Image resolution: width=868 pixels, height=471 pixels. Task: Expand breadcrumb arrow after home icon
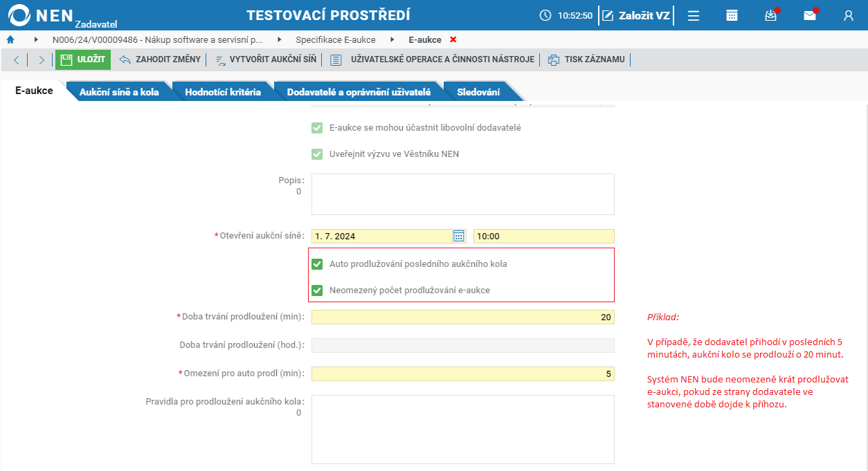tap(36, 39)
